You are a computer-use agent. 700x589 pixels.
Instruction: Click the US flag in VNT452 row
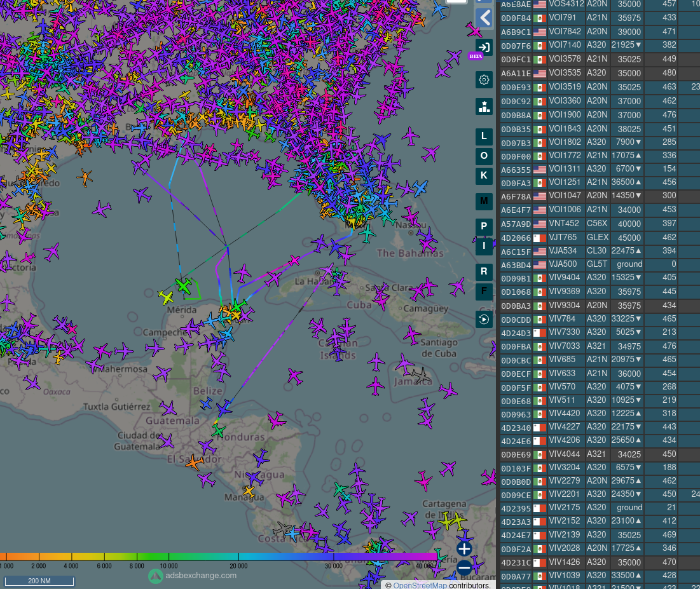click(540, 224)
